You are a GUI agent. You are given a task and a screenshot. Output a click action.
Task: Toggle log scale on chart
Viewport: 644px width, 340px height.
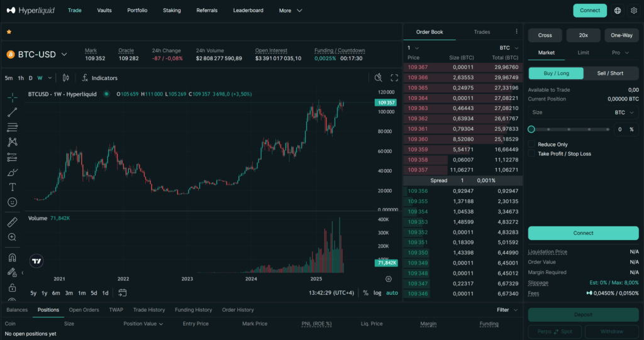pos(377,293)
